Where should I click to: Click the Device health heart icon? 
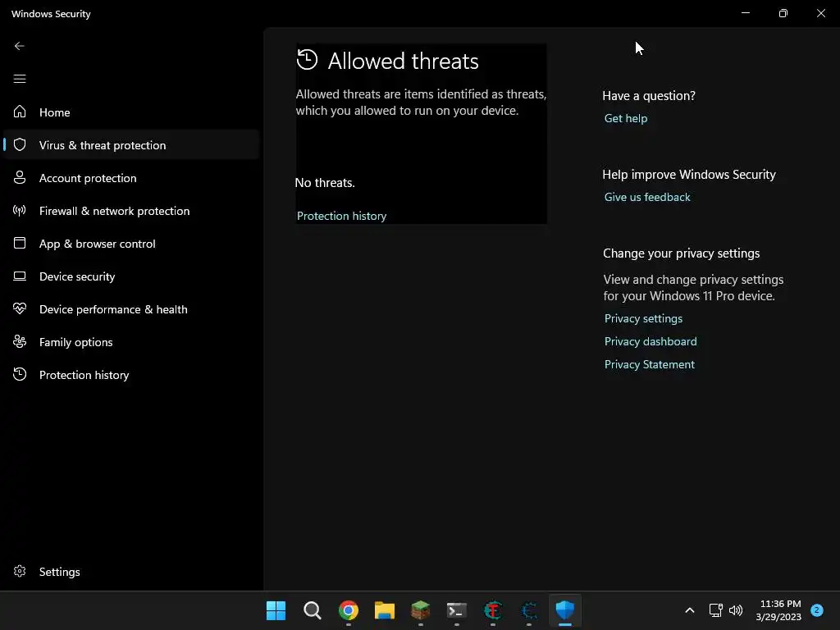pos(20,308)
